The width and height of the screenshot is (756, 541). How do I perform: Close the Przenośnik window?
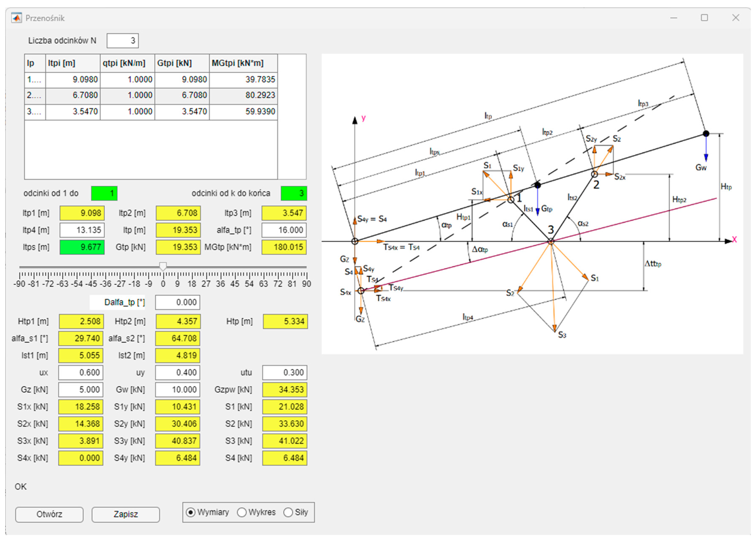click(735, 18)
